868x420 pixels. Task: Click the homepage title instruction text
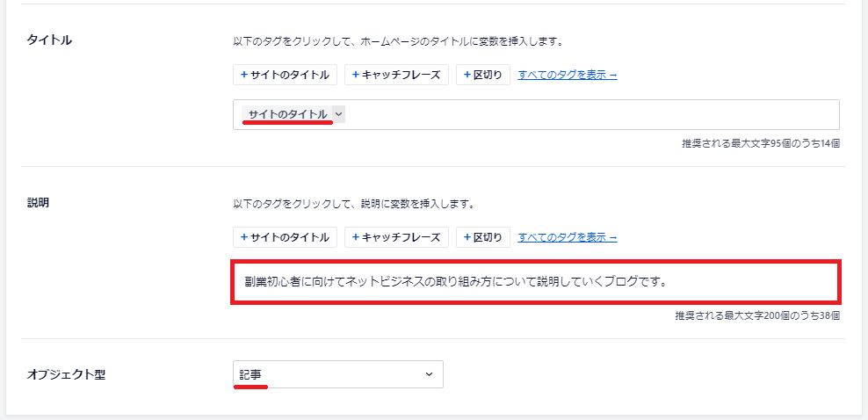(398, 41)
